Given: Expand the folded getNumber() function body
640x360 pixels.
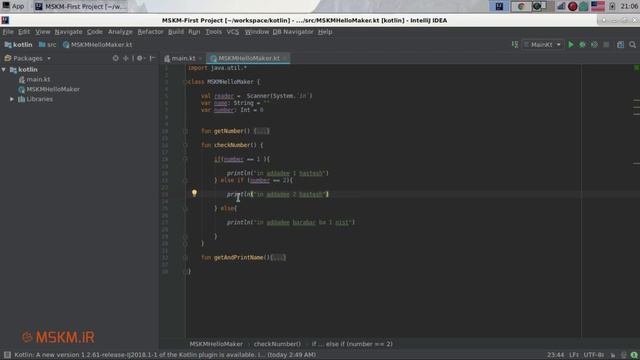Looking at the screenshot, I should [261, 131].
